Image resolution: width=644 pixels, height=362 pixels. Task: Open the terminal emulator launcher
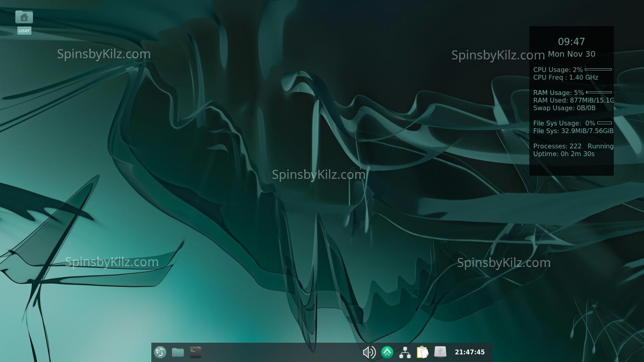[x=196, y=352]
